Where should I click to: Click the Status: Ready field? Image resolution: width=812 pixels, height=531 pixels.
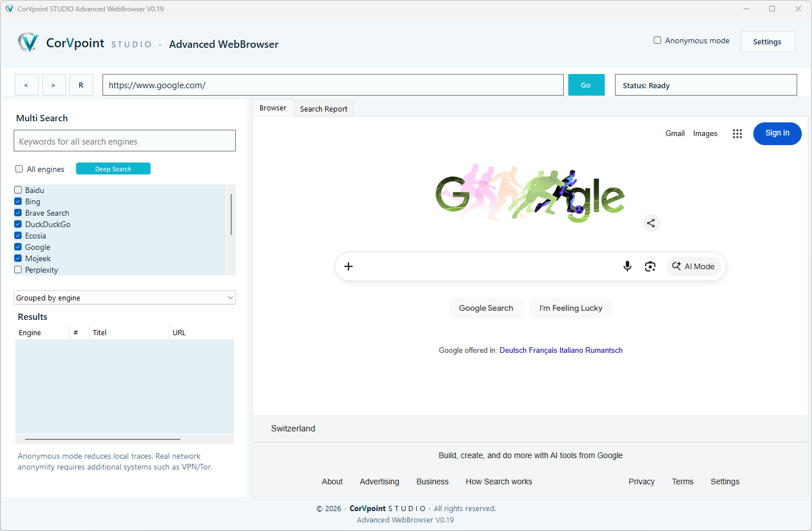coord(706,85)
